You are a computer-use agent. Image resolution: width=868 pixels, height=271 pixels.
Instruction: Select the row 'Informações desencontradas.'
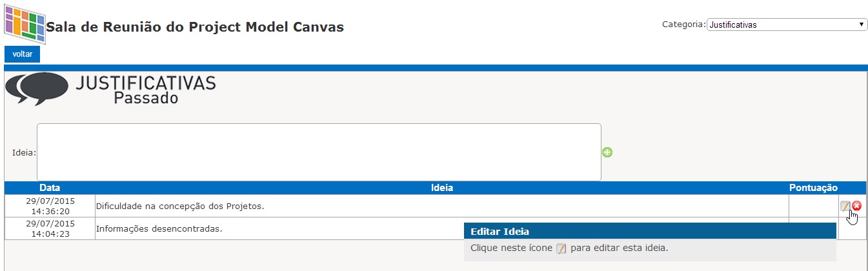pos(435,228)
